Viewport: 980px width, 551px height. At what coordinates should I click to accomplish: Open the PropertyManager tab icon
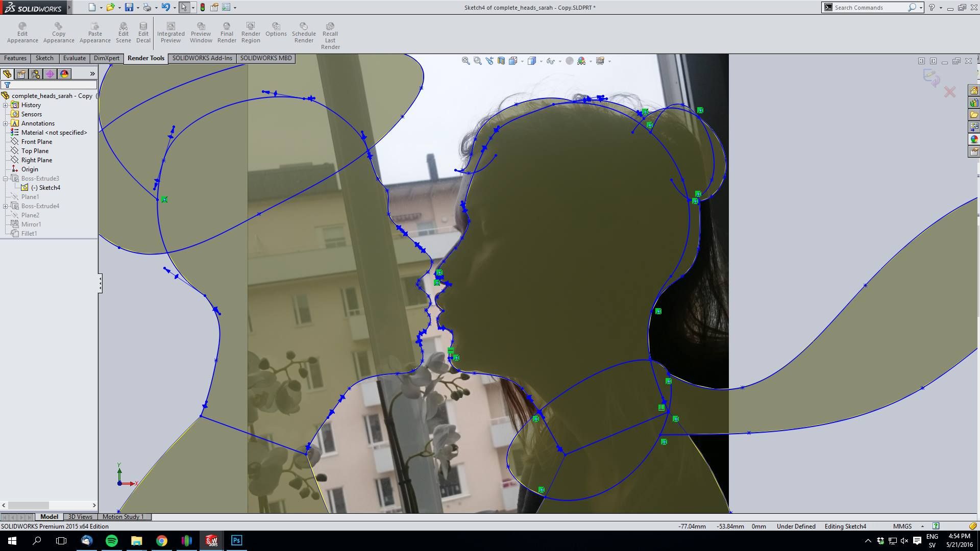tap(21, 74)
